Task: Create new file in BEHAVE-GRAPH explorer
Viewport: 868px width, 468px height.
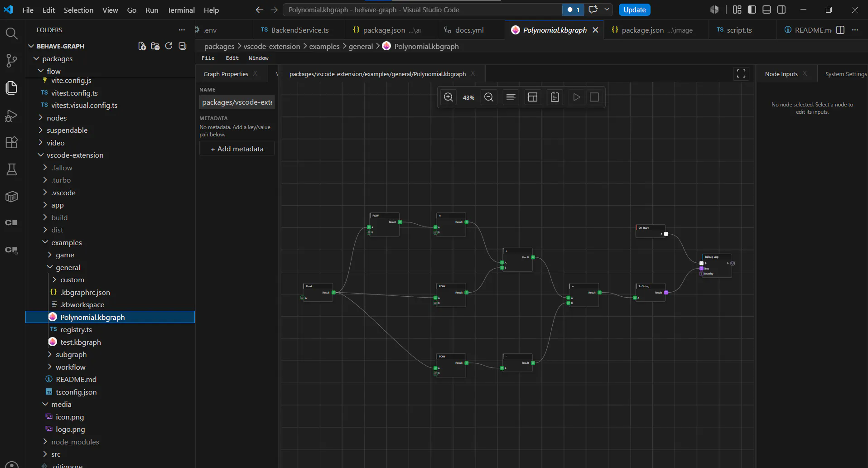Action: tap(142, 46)
